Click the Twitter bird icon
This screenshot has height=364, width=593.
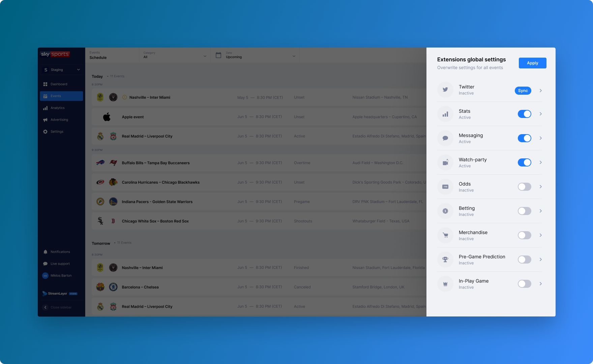click(445, 90)
